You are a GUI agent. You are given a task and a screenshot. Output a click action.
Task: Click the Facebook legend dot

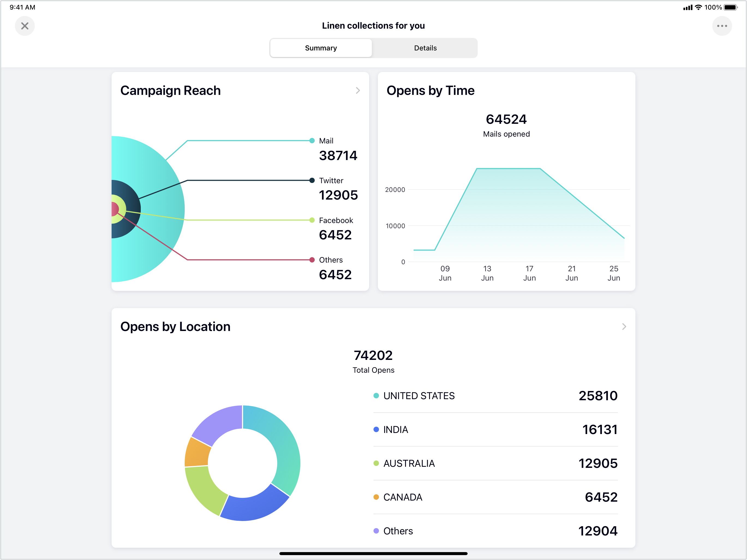312,220
